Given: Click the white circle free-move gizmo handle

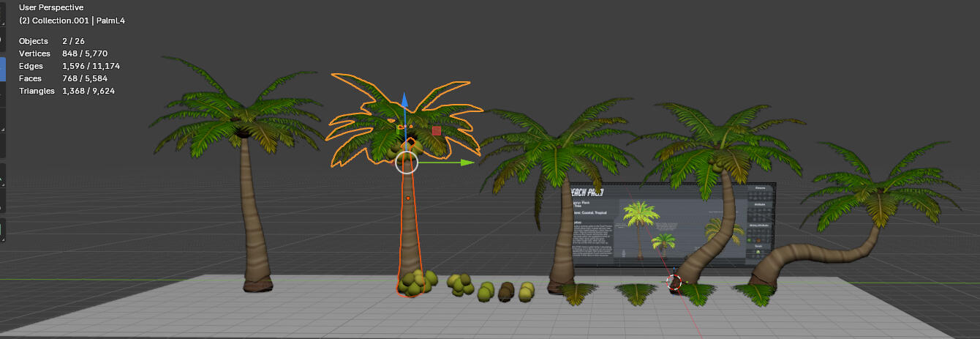Looking at the screenshot, I should tap(407, 163).
